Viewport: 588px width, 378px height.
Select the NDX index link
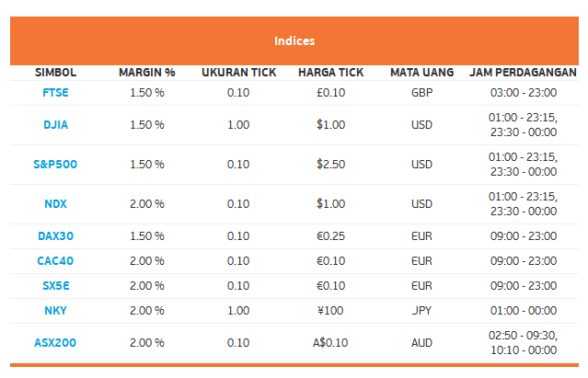point(55,204)
